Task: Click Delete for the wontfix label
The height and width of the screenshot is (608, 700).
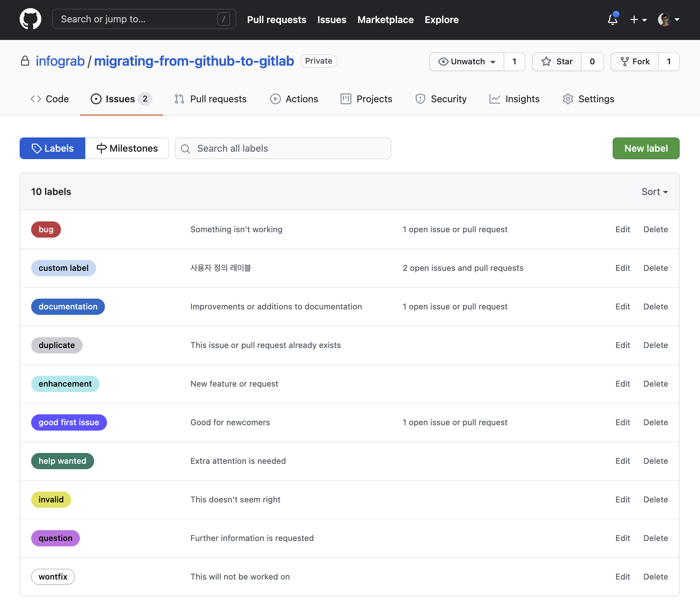Action: pyautogui.click(x=655, y=577)
